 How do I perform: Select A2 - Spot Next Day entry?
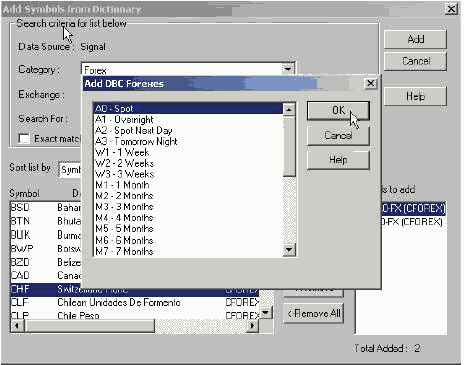[x=188, y=130]
